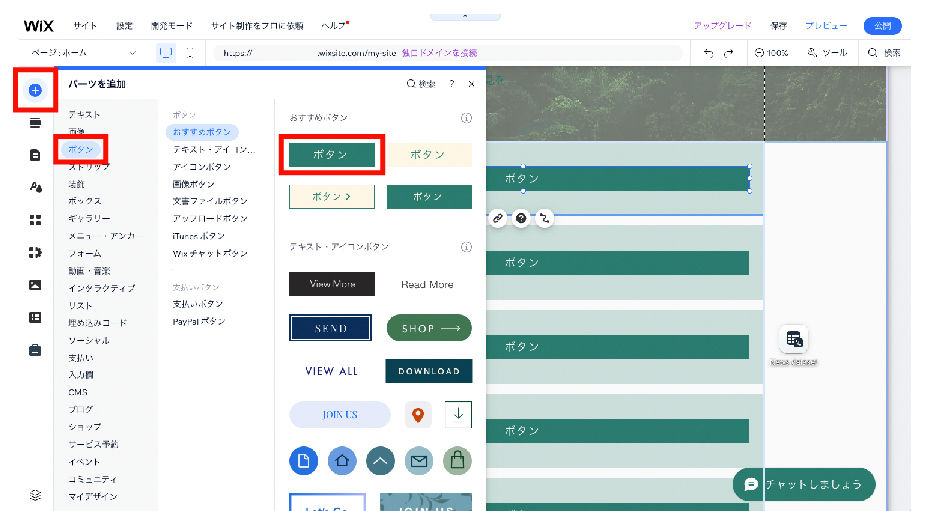Add the black View More button

[x=332, y=284]
